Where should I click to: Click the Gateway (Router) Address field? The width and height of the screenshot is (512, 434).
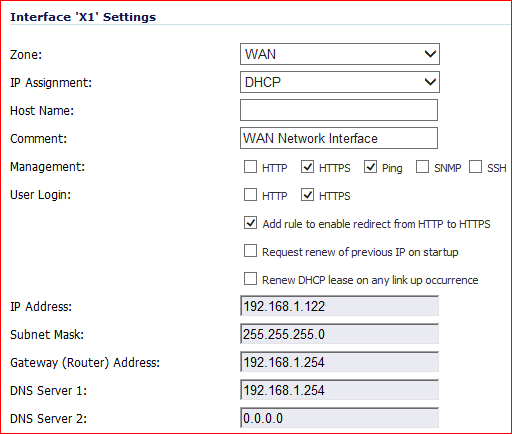point(339,362)
